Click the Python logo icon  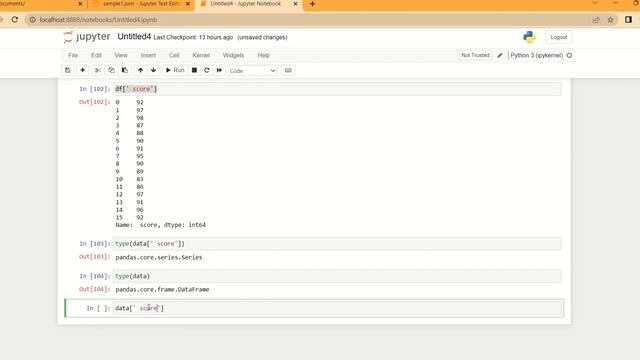[x=529, y=37]
